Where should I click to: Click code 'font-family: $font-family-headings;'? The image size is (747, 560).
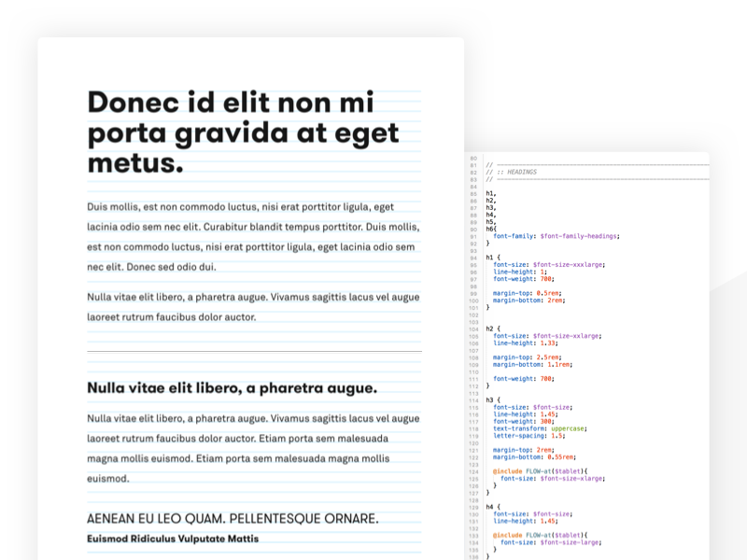[557, 236]
